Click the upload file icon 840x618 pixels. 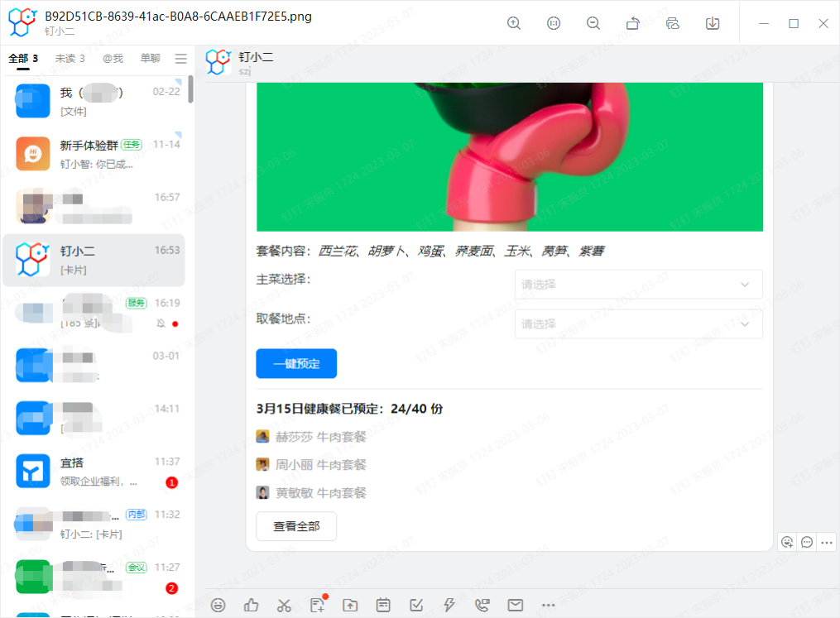coord(350,605)
